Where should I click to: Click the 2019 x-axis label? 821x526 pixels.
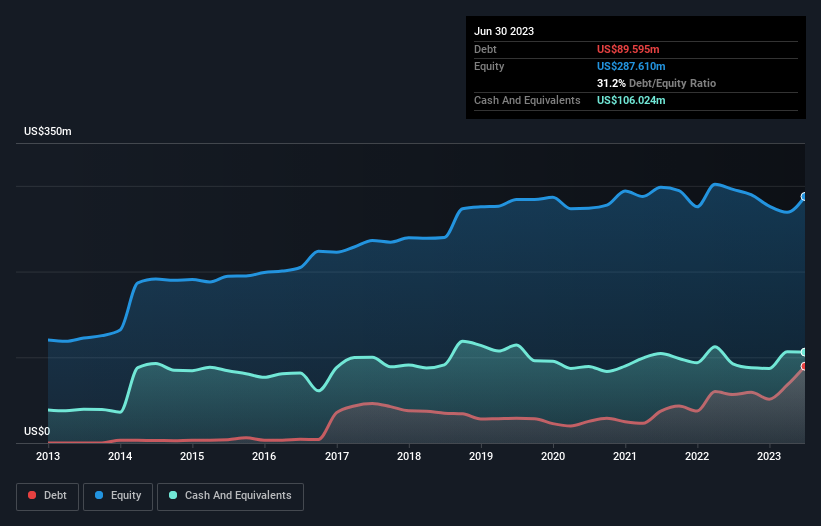[x=481, y=456]
